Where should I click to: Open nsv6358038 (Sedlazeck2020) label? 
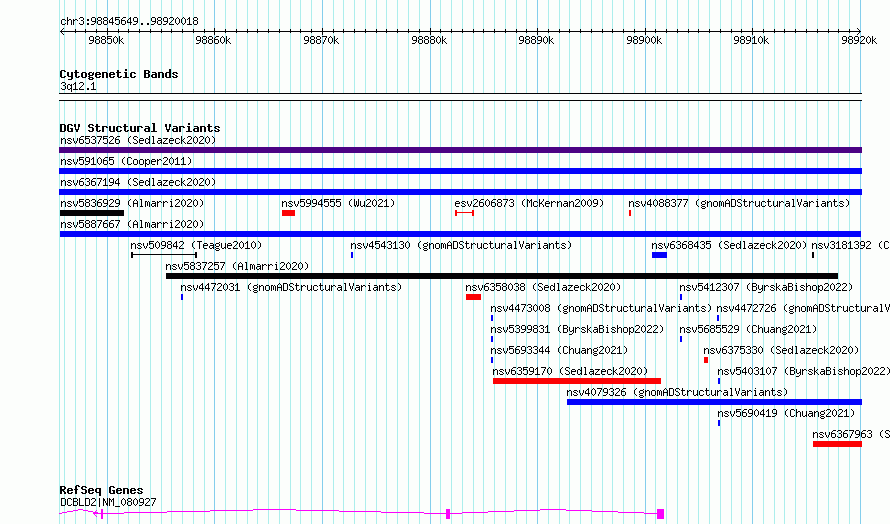(543, 287)
